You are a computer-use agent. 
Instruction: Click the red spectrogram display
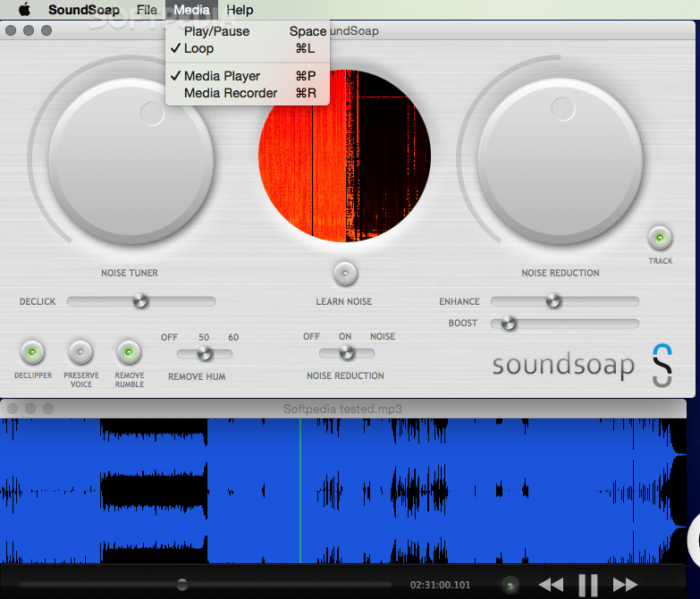click(345, 156)
